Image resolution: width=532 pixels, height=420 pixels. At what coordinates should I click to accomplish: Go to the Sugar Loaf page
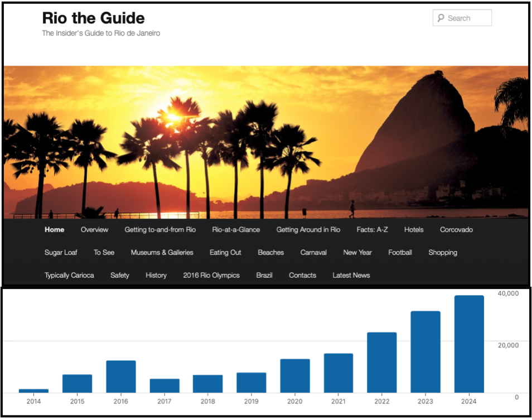61,253
